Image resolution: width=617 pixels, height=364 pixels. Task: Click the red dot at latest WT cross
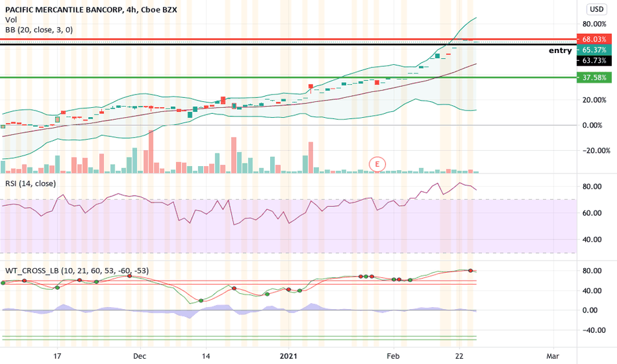tap(470, 270)
